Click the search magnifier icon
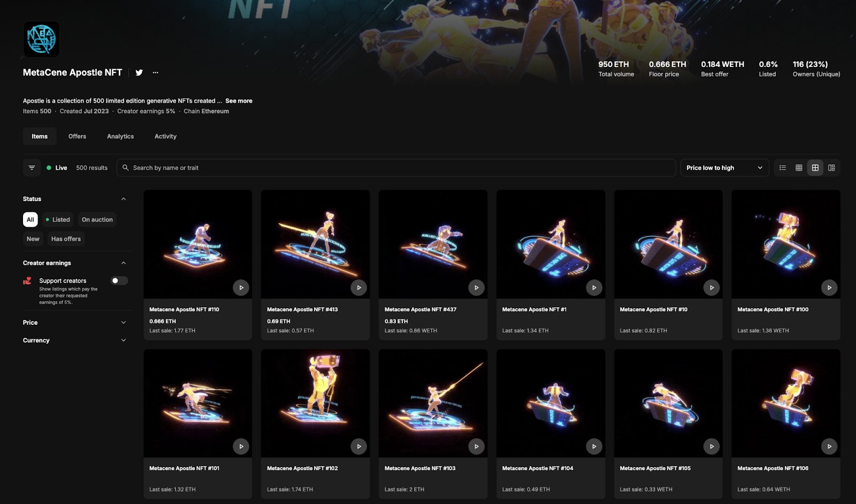This screenshot has width=856, height=504. 126,168
